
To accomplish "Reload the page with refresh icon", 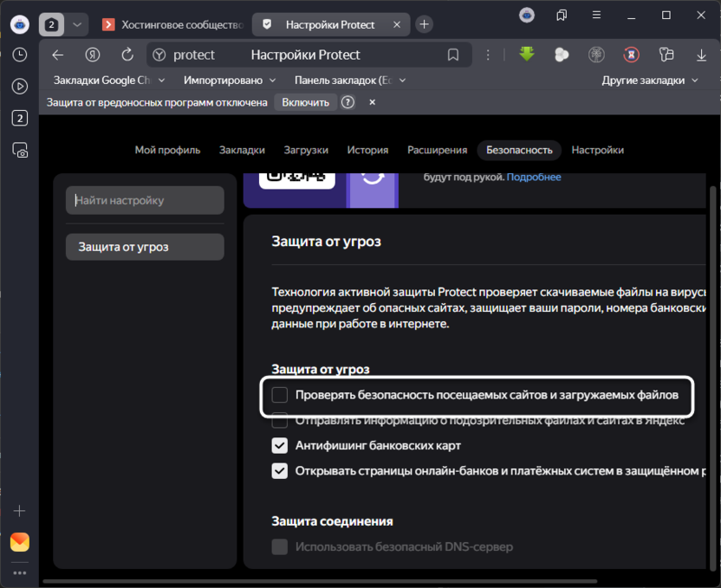I will 127,54.
